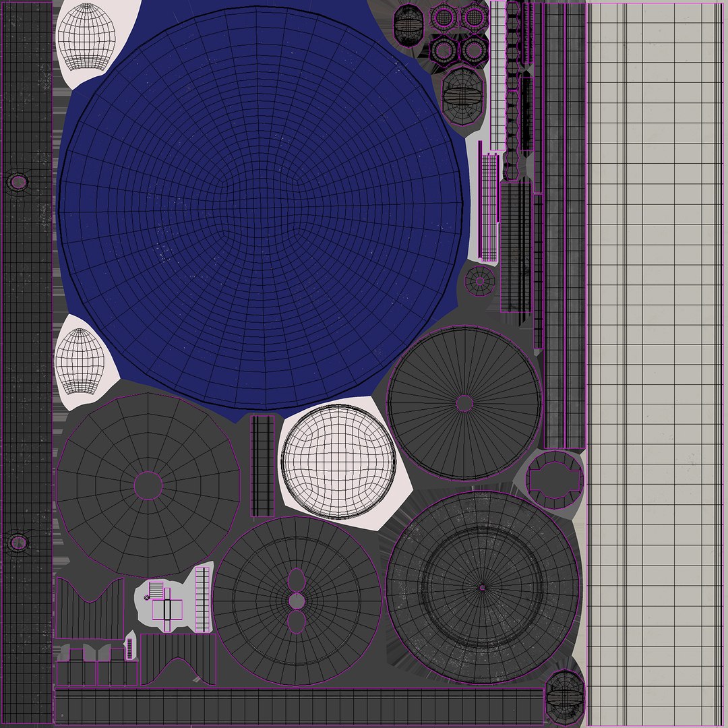Pick the disc island with two oval loops
728x728 pixels.
point(297,601)
